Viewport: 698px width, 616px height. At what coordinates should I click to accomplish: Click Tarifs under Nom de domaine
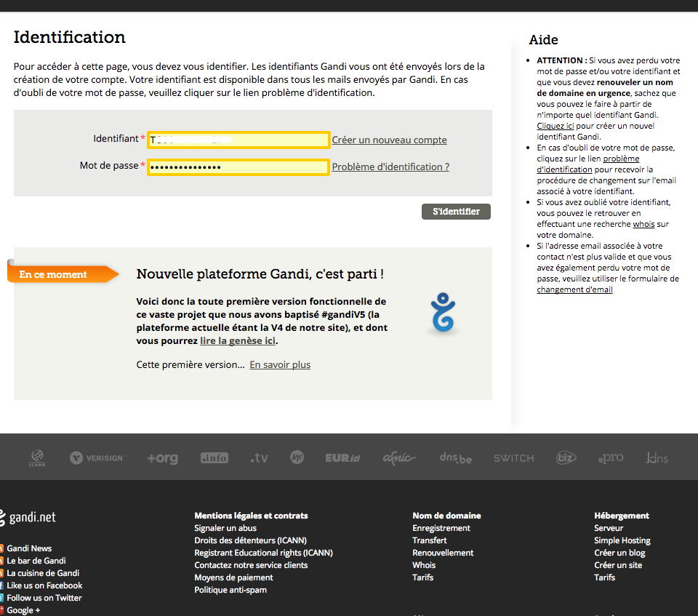click(423, 577)
